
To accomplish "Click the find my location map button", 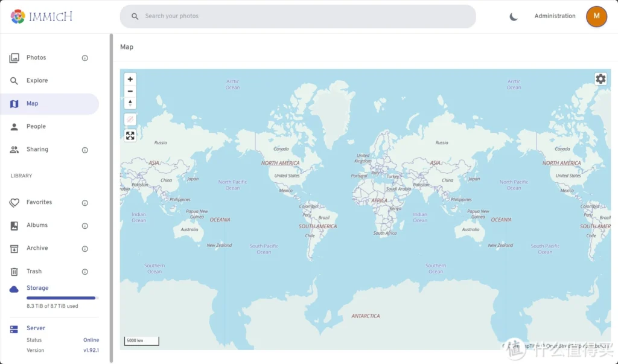I will click(x=130, y=120).
